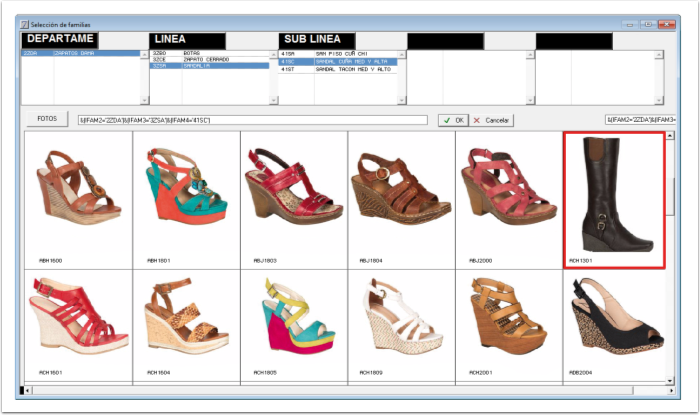This screenshot has width=700, height=415.
Task: Minimize the Selección de familias window
Action: click(x=630, y=25)
